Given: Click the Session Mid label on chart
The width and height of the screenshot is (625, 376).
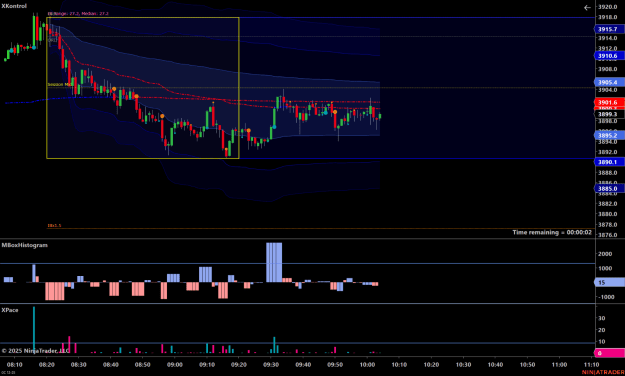Looking at the screenshot, I should tap(61, 85).
